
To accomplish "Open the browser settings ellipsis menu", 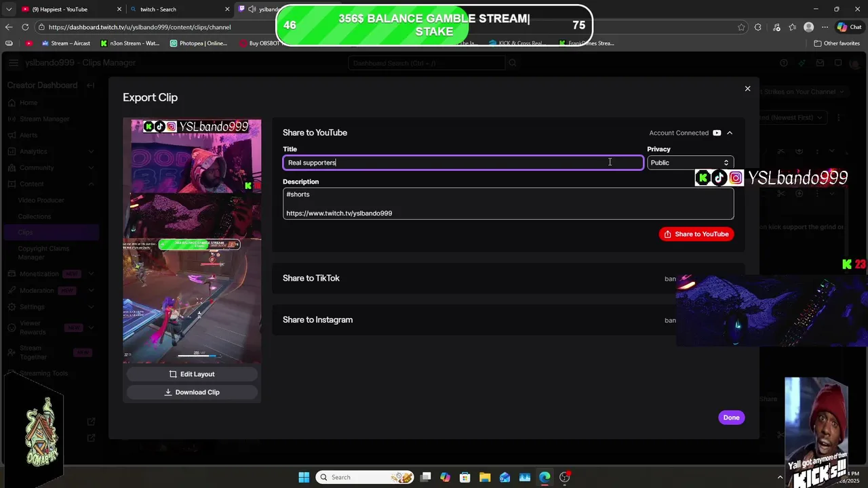I will (825, 27).
